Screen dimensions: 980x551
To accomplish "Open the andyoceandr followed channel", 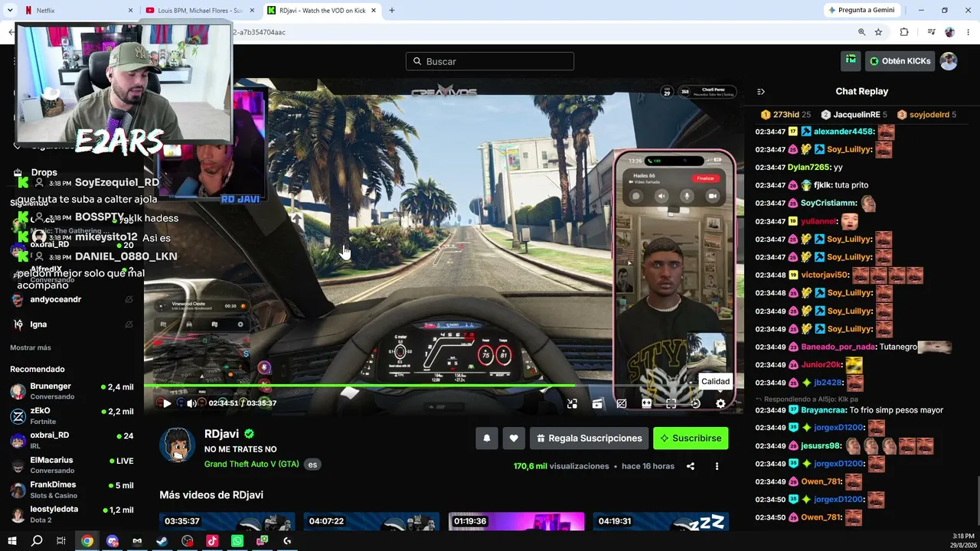I will (72, 299).
